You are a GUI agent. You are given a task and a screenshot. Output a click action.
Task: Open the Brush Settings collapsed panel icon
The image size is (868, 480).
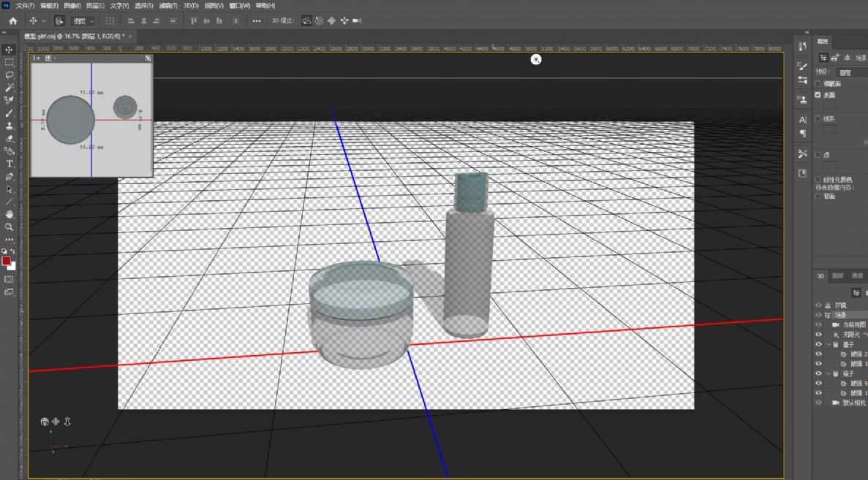click(802, 66)
